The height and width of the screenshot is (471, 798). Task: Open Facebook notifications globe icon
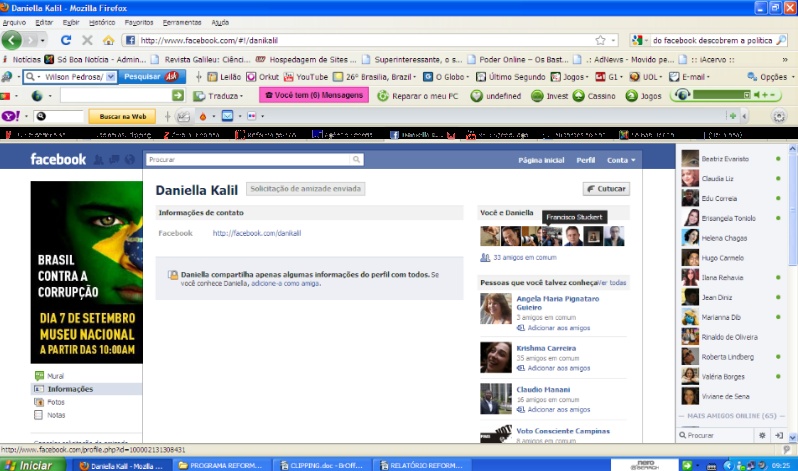pos(130,160)
